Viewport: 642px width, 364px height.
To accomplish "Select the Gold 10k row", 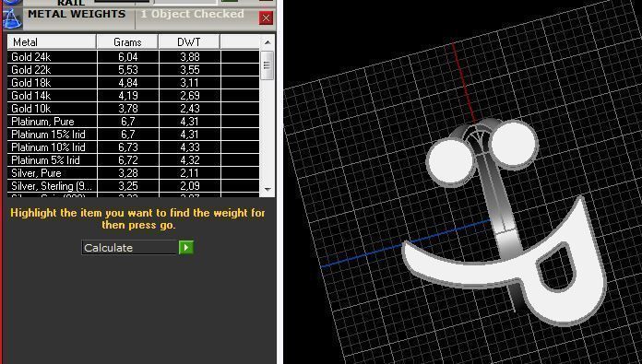I will (x=134, y=109).
